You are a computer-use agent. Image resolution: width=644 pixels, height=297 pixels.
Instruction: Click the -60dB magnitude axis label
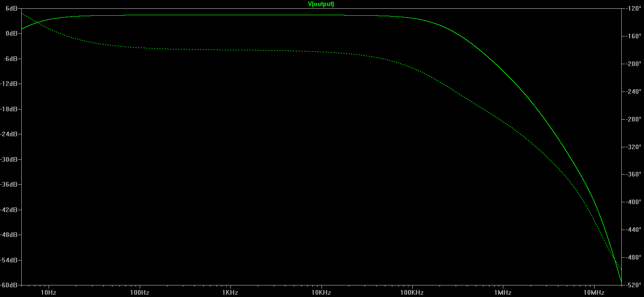[x=10, y=285]
